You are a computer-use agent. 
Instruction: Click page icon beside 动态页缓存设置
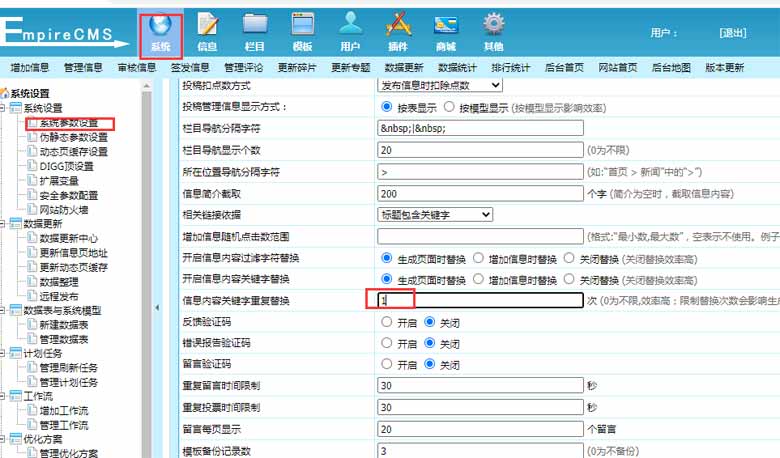coord(32,151)
